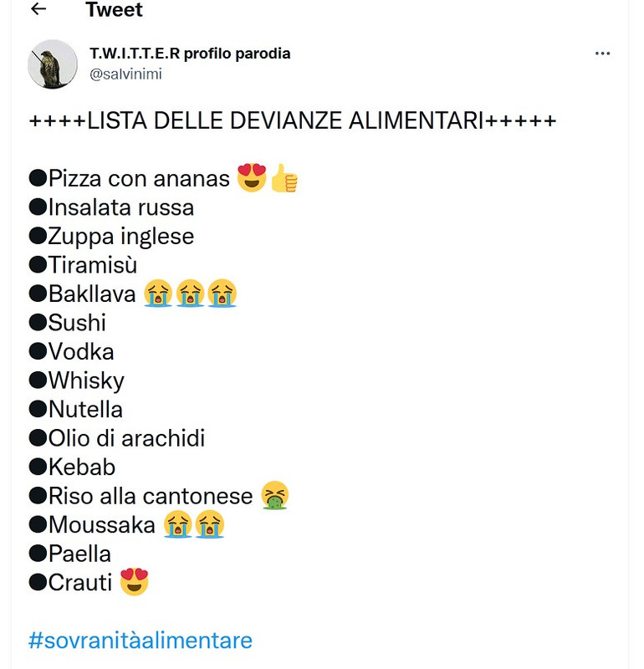Click the back arrow icon
Image resolution: width=644 pixels, height=669 pixels.
pos(38,10)
